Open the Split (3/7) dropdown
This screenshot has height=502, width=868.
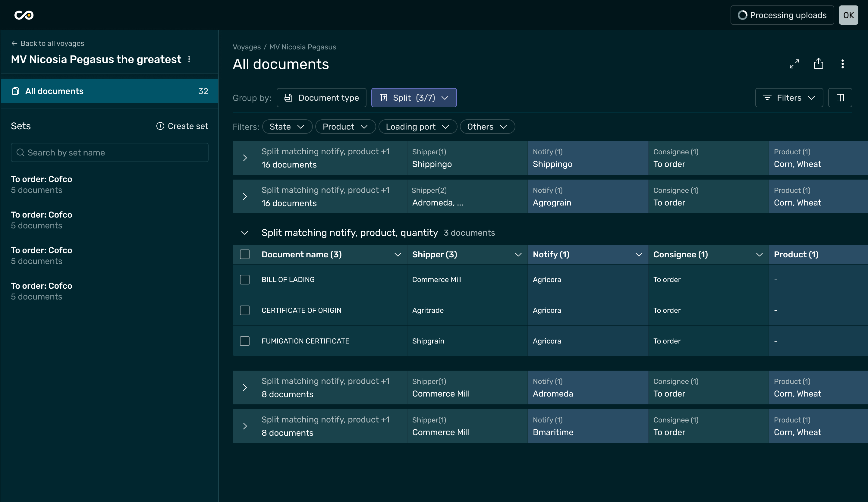click(414, 98)
